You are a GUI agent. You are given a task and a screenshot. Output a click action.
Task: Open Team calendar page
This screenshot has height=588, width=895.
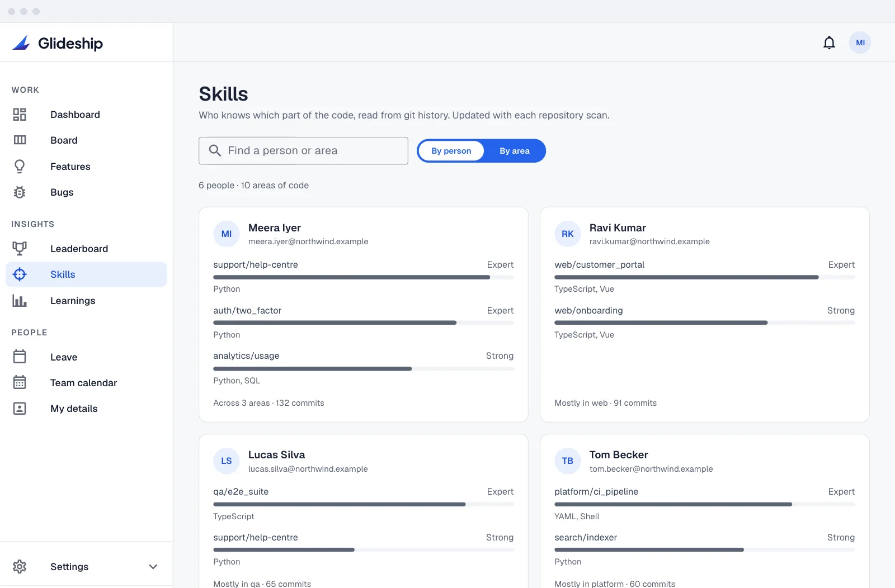click(x=87, y=382)
